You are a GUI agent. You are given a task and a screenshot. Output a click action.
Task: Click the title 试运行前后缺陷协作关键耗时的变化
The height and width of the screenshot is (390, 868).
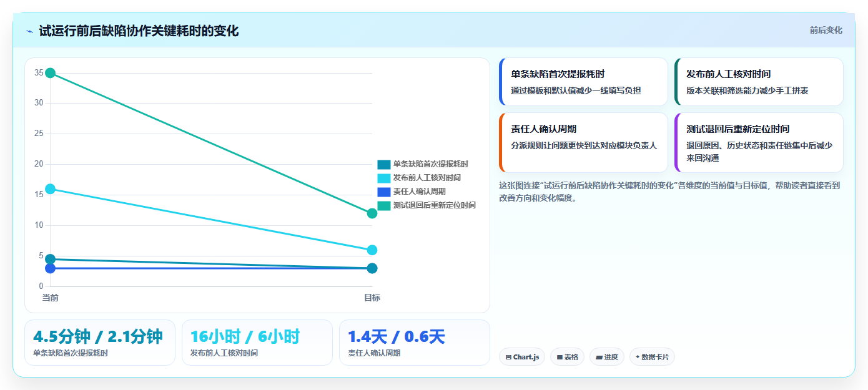[139, 31]
